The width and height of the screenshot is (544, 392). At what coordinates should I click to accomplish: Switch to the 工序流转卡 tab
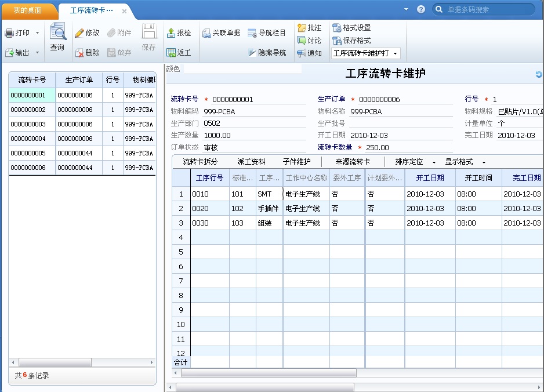[x=92, y=11]
